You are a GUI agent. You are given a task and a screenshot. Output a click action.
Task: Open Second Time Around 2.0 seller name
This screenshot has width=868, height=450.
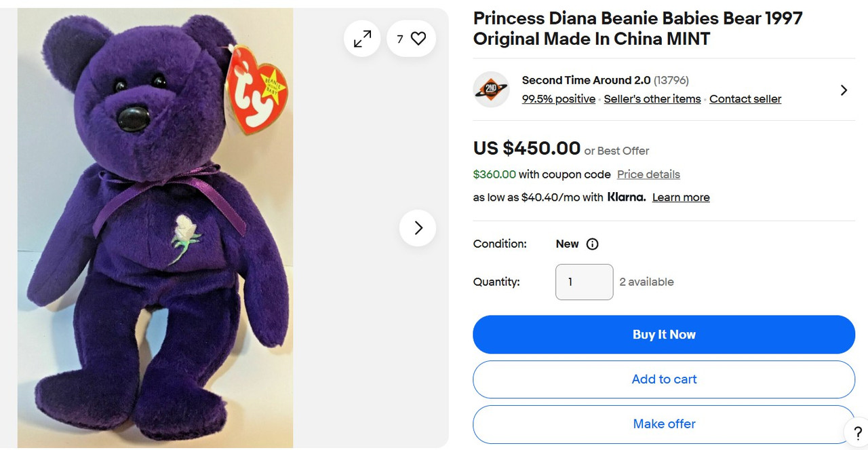pyautogui.click(x=586, y=80)
